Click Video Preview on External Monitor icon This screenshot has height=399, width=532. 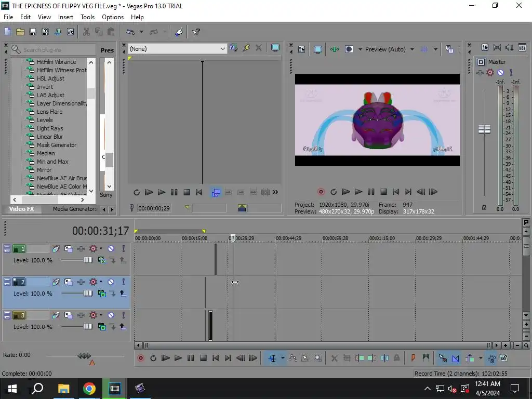[x=318, y=49]
